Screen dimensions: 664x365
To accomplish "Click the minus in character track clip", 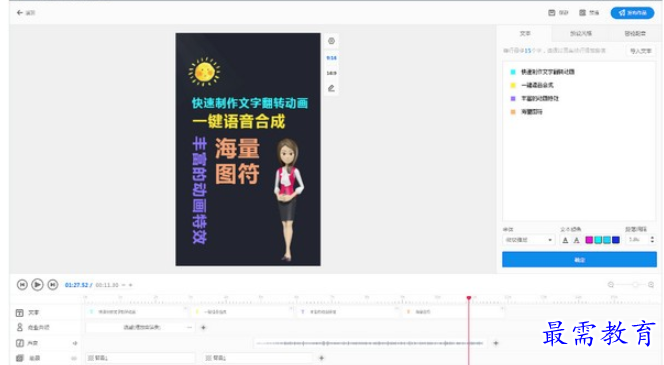I will [189, 327].
